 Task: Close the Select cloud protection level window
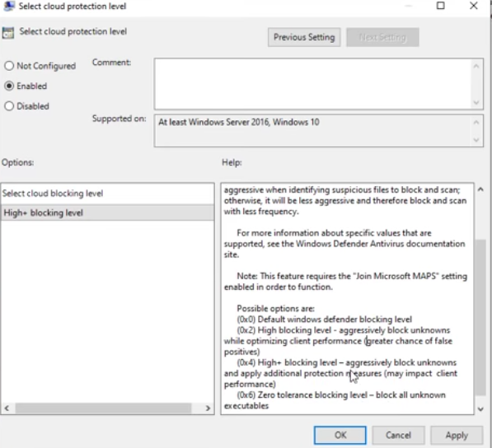point(474,6)
